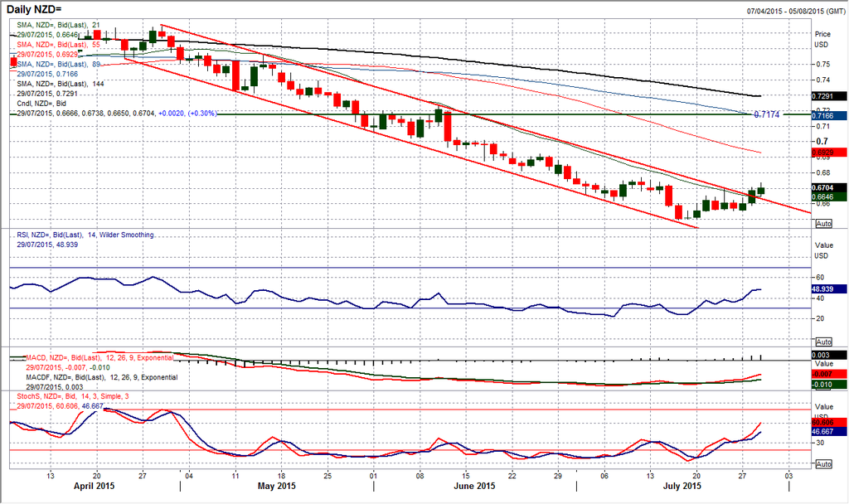Click the Auto button in the Stochastic panel
Screen dimensions: 849x504
tap(823, 464)
